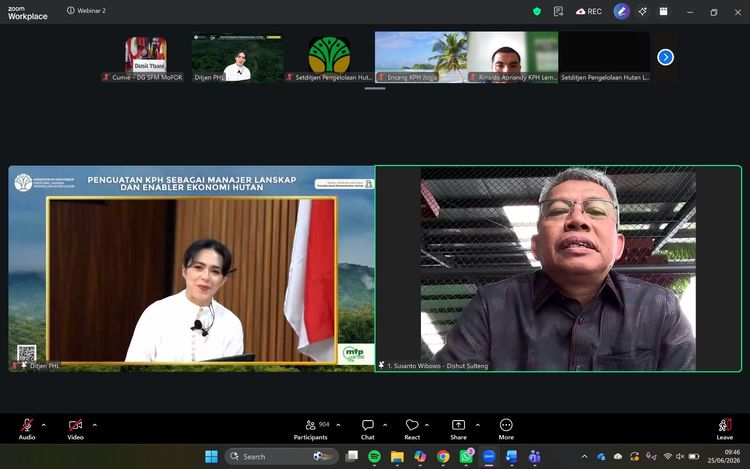Open the React emoji menu

(412, 429)
